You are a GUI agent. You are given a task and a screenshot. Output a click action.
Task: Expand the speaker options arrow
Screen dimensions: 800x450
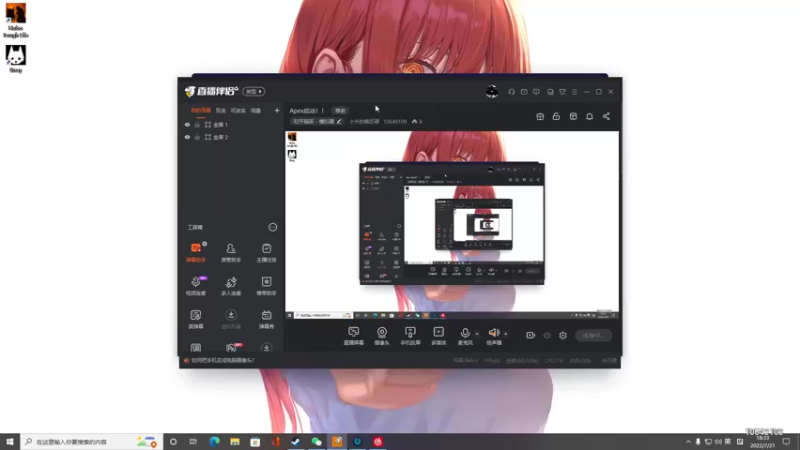(x=506, y=334)
